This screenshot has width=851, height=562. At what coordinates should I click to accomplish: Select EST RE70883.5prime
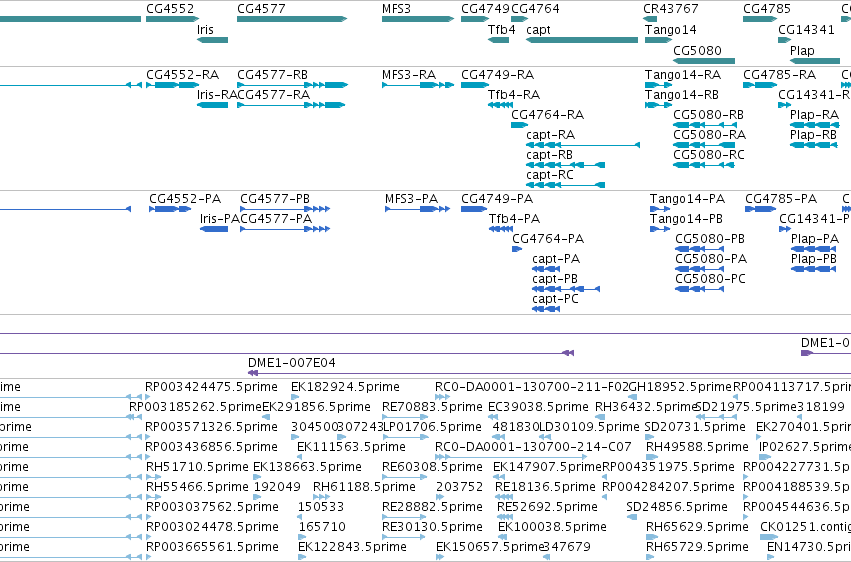point(432,407)
